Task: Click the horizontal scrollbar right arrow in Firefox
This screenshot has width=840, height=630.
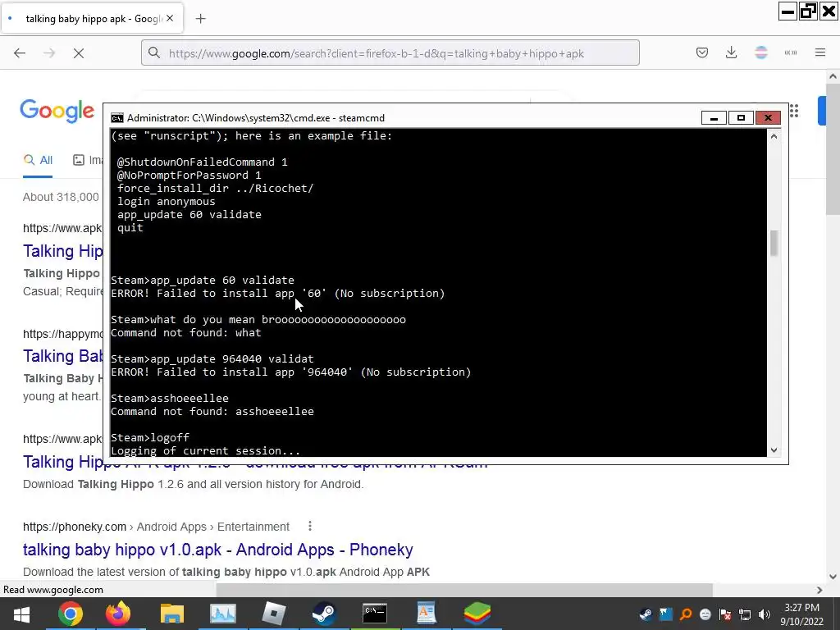Action: [819, 590]
